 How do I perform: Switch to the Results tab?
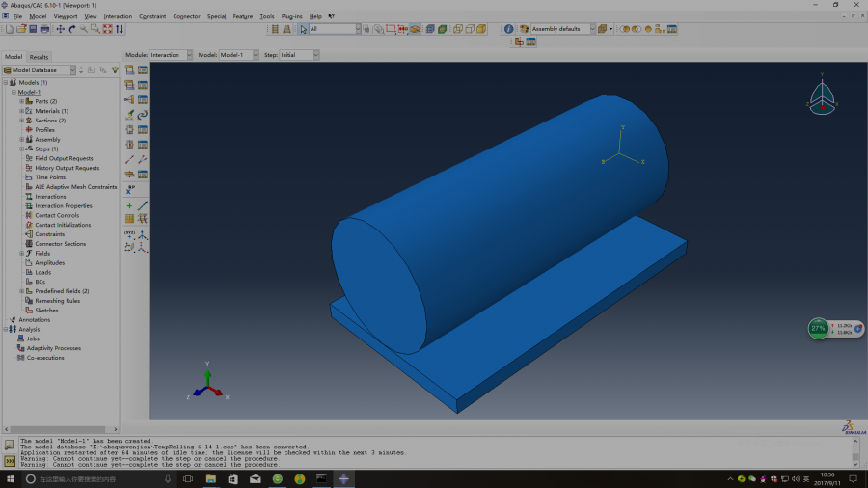[39, 57]
